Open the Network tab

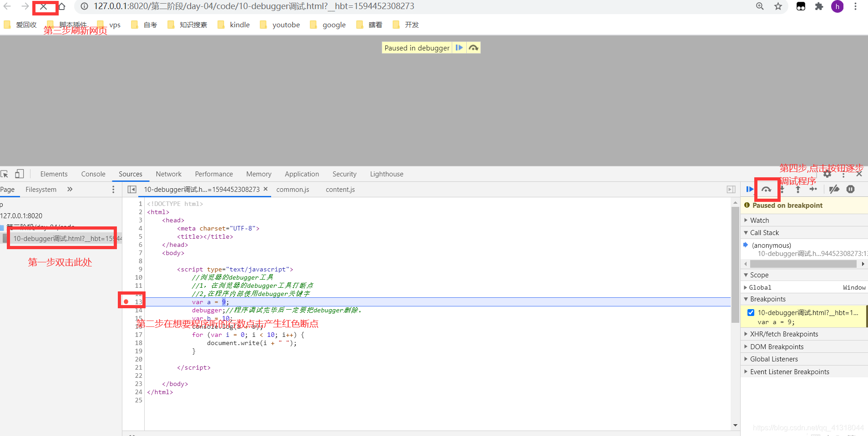[x=169, y=174]
